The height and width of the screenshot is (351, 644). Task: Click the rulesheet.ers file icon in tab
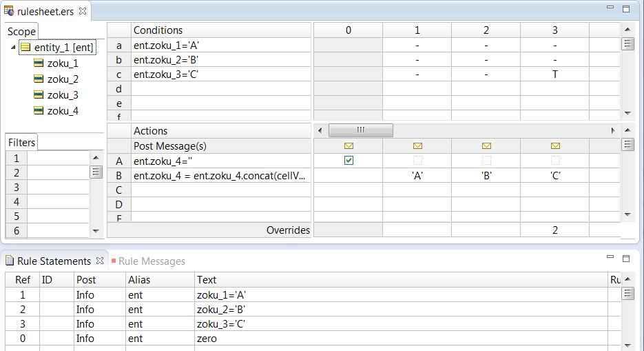9,10
